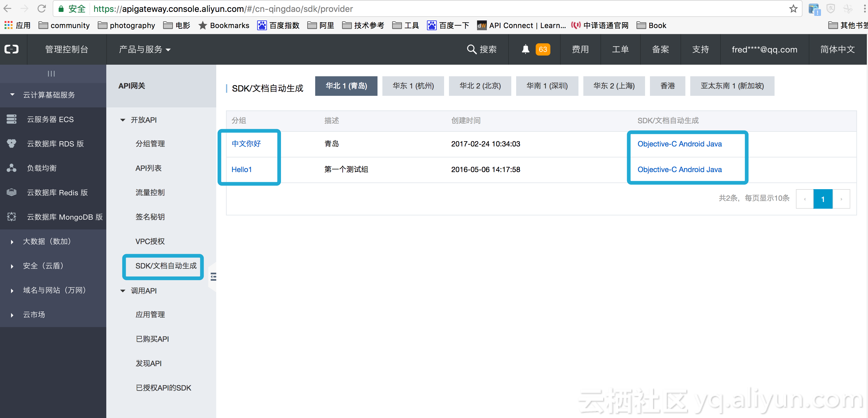This screenshot has height=418, width=868.
Task: Open the API Connect bookmark
Action: click(521, 25)
